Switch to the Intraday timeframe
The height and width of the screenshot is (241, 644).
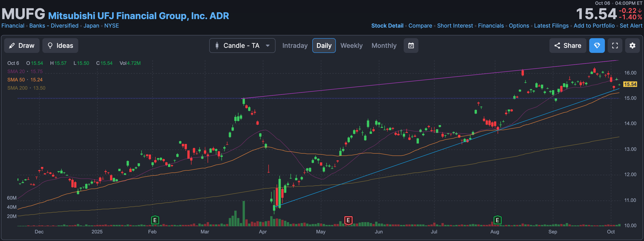pyautogui.click(x=295, y=46)
